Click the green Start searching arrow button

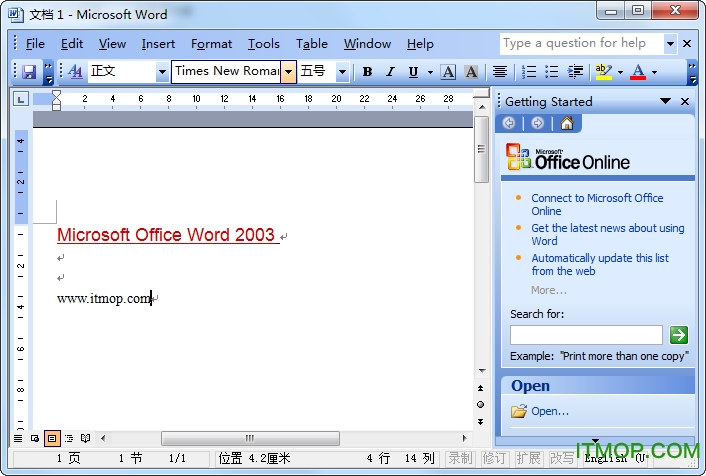click(x=679, y=335)
